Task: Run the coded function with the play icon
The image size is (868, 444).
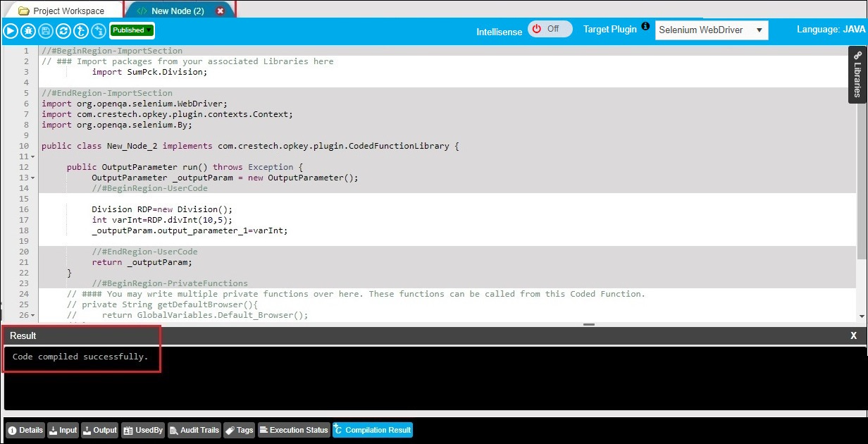Action: [x=11, y=30]
